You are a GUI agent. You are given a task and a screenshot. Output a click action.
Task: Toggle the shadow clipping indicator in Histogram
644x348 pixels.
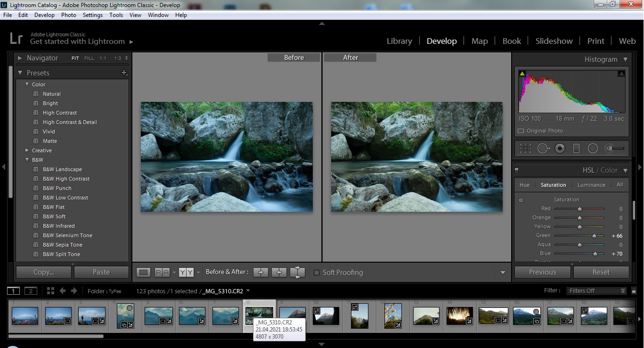point(522,74)
